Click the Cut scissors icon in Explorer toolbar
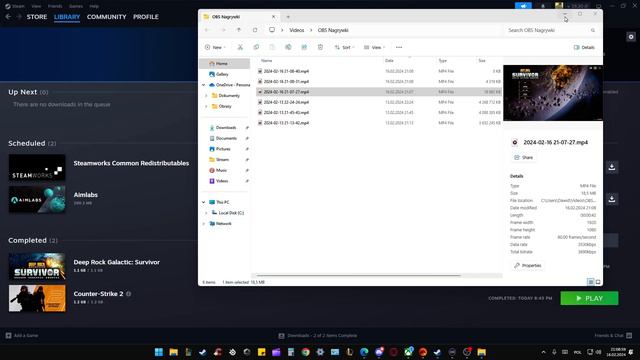This screenshot has height=360, width=640. (x=240, y=47)
